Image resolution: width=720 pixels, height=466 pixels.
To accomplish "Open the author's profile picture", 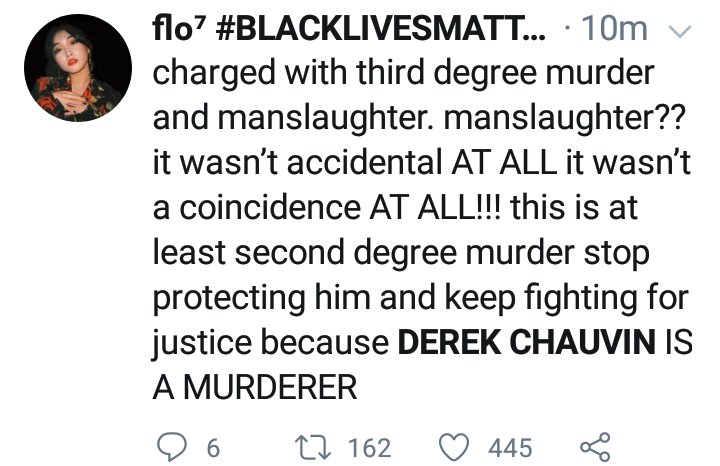I will (77, 68).
